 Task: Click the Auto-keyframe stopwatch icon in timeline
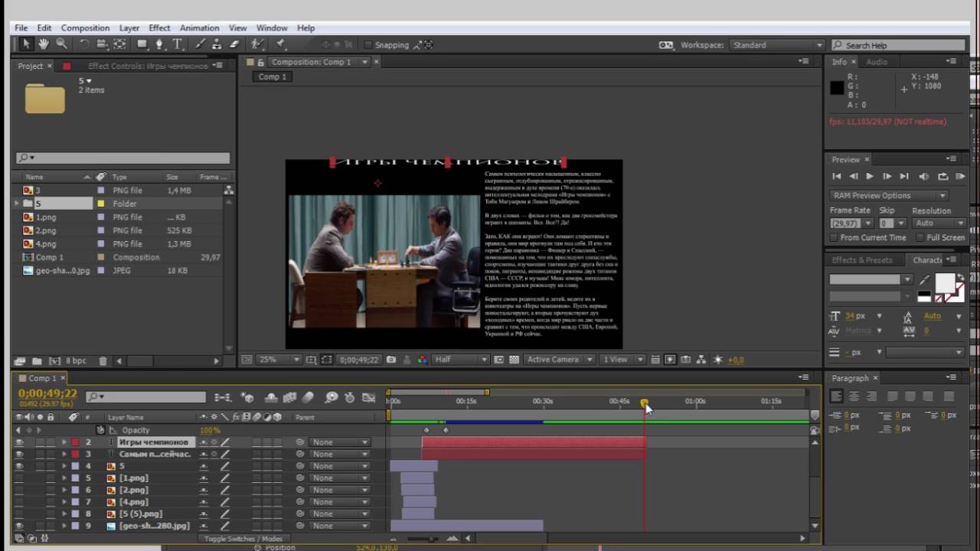pyautogui.click(x=350, y=397)
